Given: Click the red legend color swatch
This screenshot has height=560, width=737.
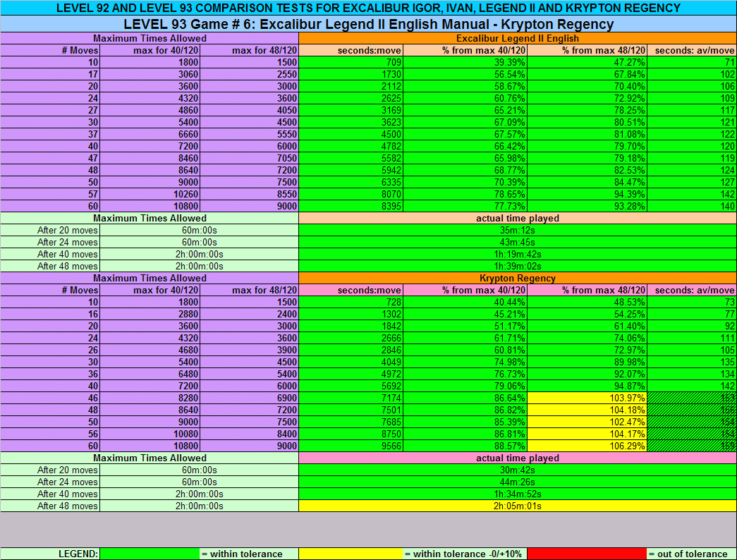Looking at the screenshot, I should [x=587, y=554].
